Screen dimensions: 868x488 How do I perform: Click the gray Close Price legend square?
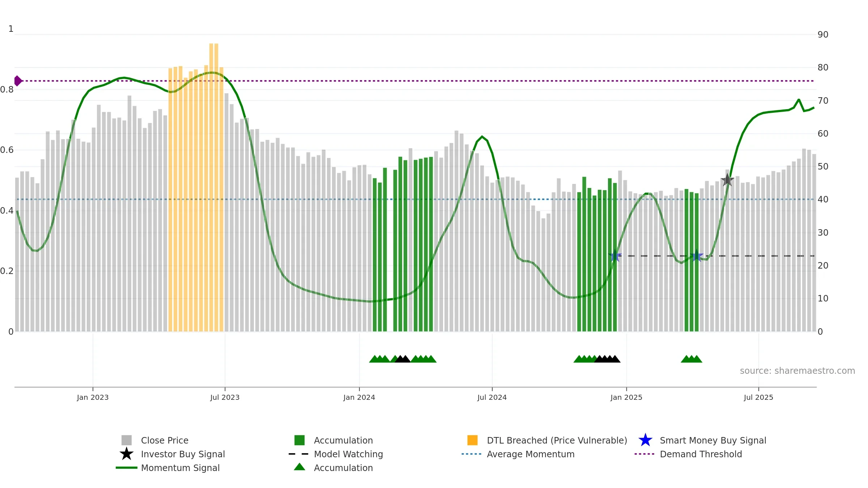127,440
